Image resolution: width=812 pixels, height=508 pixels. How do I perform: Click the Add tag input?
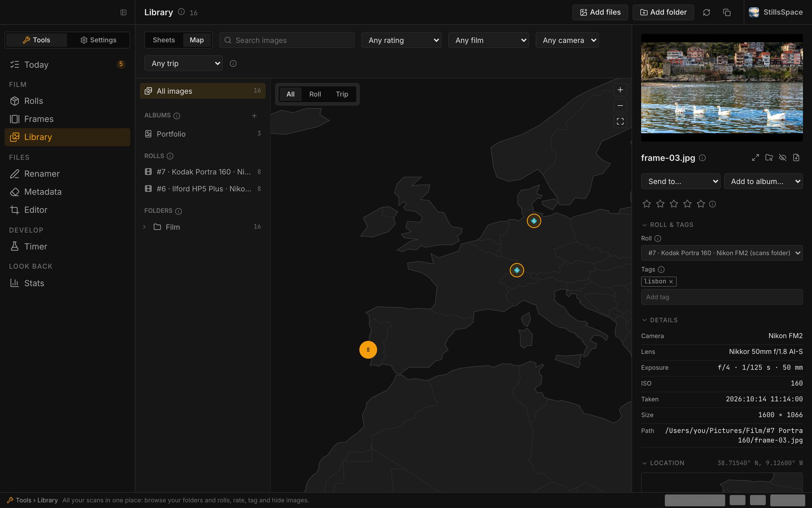tap(722, 297)
